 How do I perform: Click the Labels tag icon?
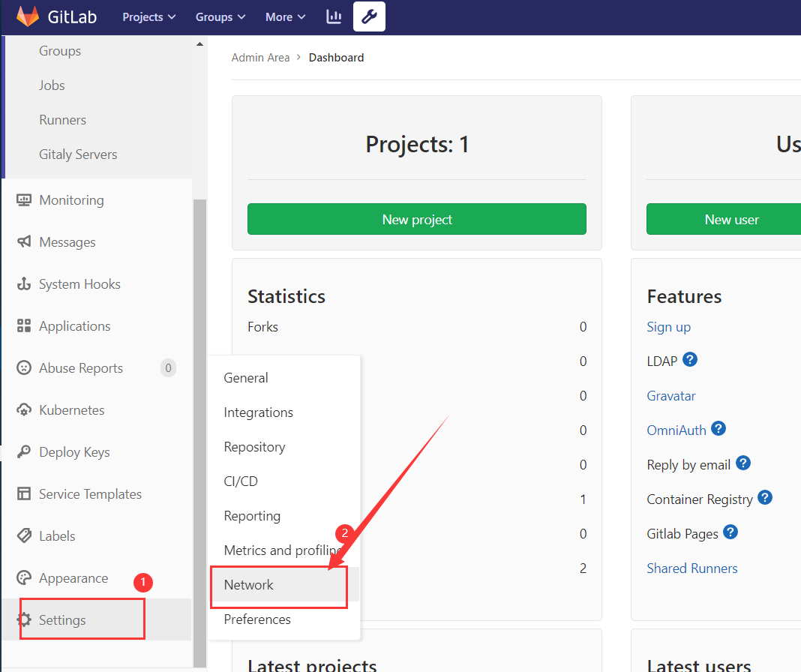(24, 535)
